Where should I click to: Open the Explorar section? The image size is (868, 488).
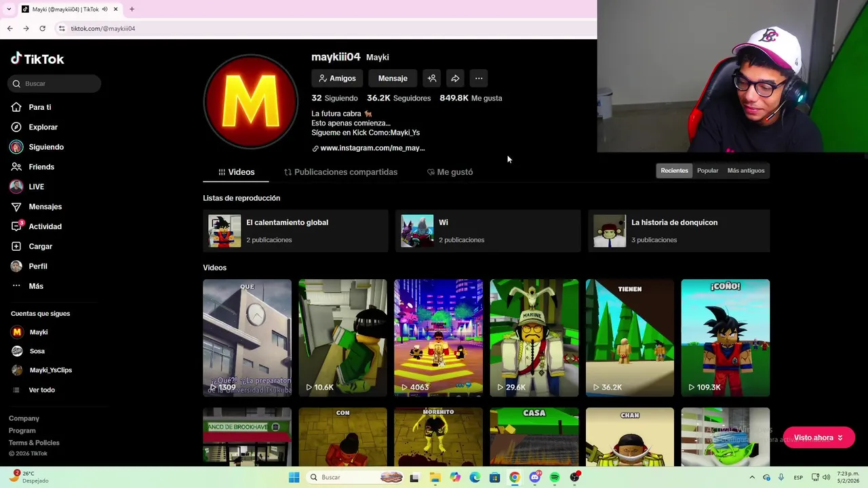43,127
